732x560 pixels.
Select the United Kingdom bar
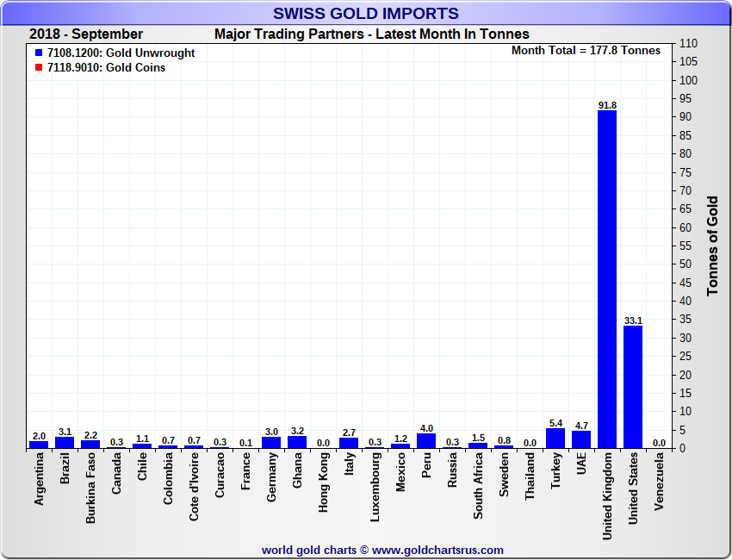(607, 279)
